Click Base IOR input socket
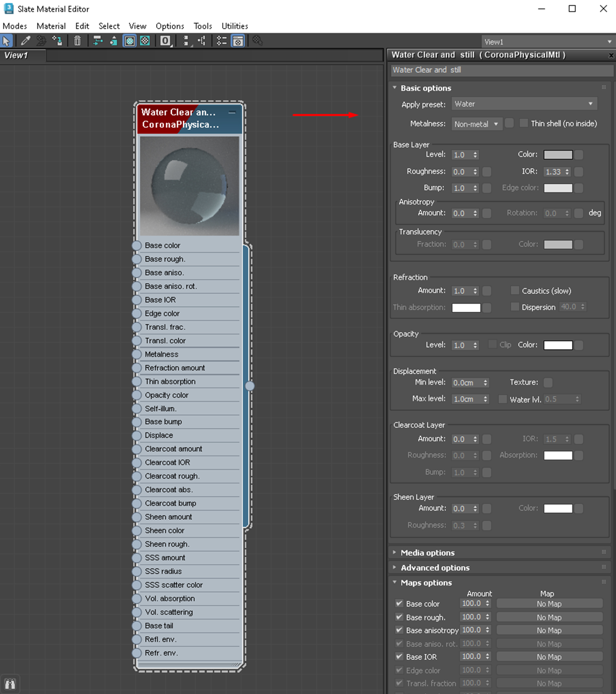616x694 pixels. [x=136, y=300]
